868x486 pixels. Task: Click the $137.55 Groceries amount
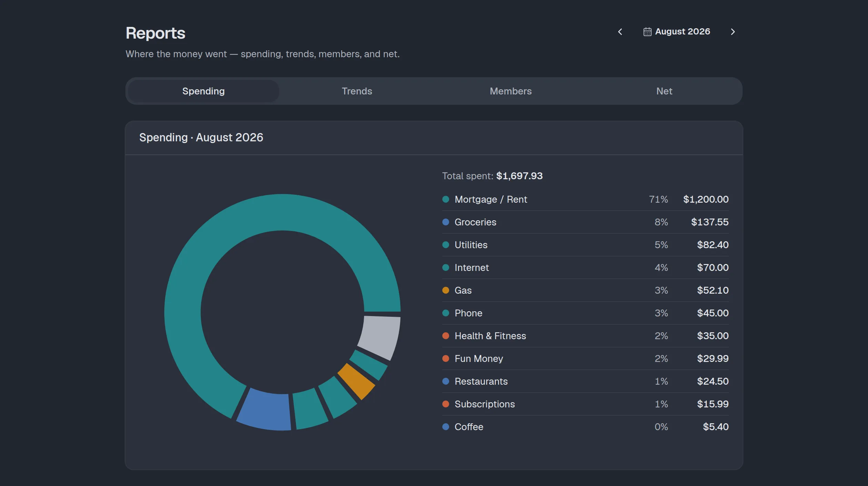point(710,222)
